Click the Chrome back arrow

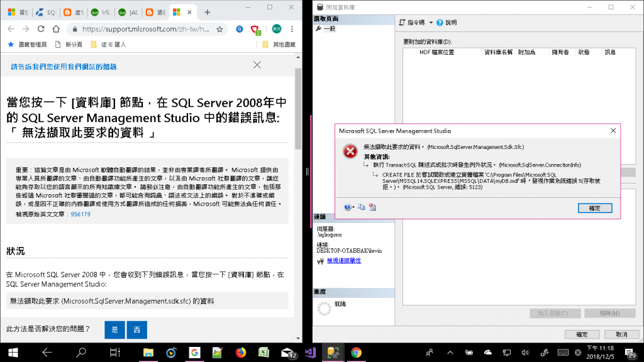[11, 29]
